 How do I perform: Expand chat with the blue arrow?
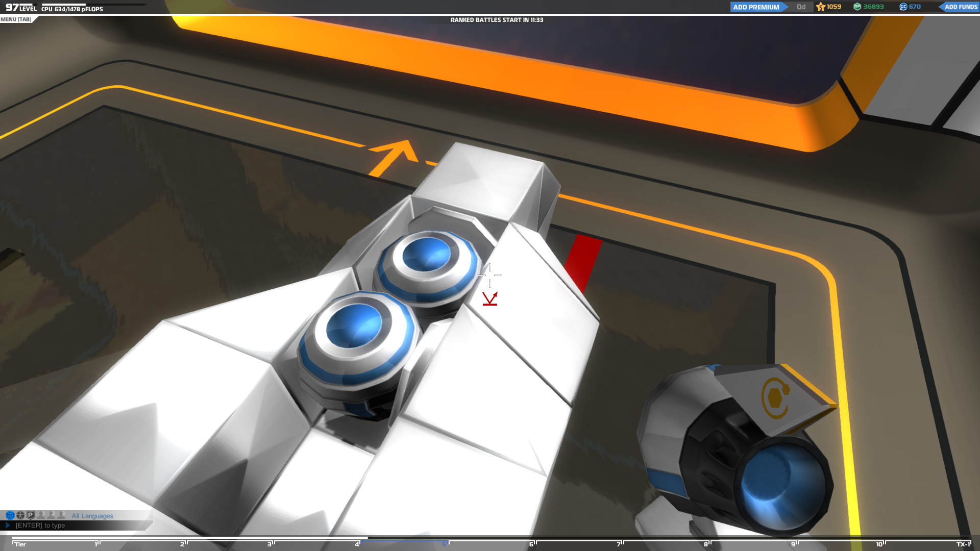tap(8, 525)
